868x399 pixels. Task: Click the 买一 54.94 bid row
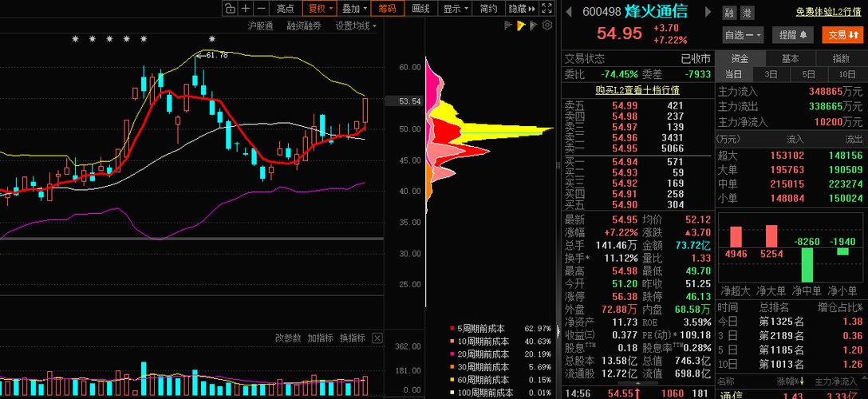pos(637,161)
